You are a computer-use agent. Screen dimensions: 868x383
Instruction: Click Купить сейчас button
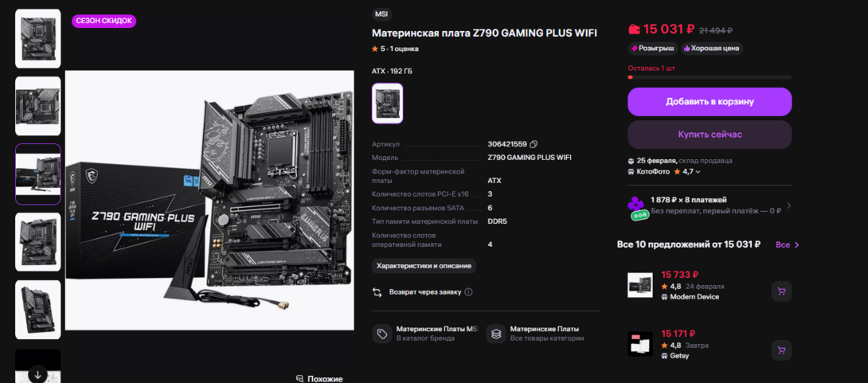(x=710, y=135)
